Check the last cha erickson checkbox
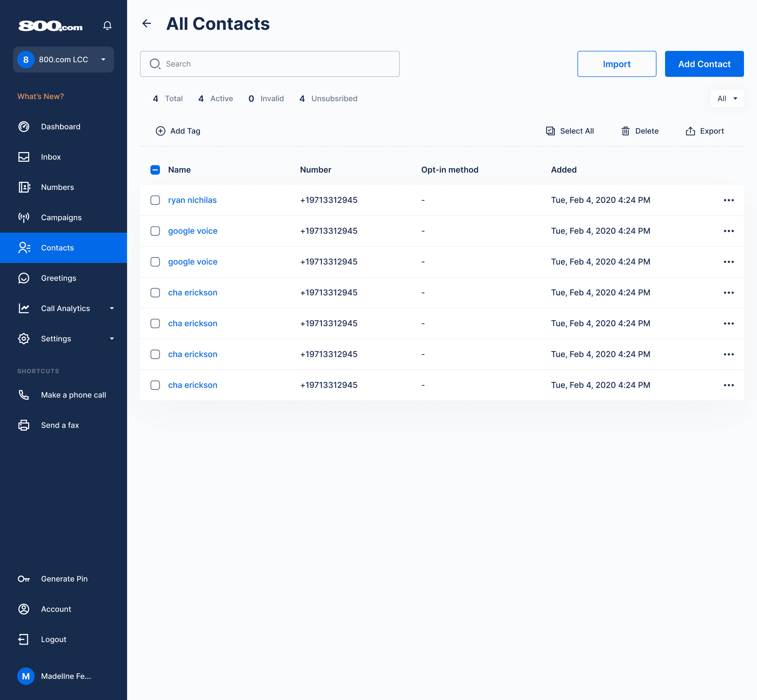Screen dimensions: 757x700 coord(155,385)
